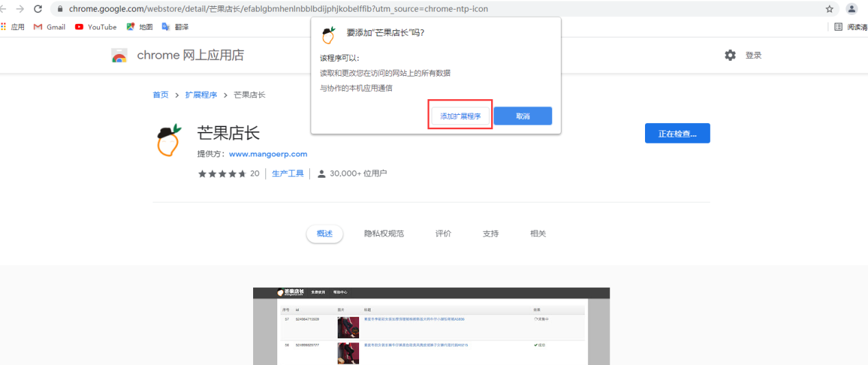
Task: Open the 地图 maps bookmark
Action: tap(140, 27)
